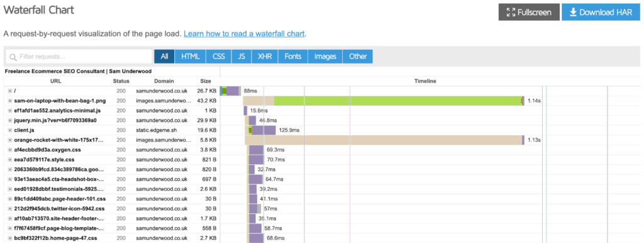Click the 558 B size cell
Image resolution: width=644 pixels, height=243 pixels.
pos(210,228)
